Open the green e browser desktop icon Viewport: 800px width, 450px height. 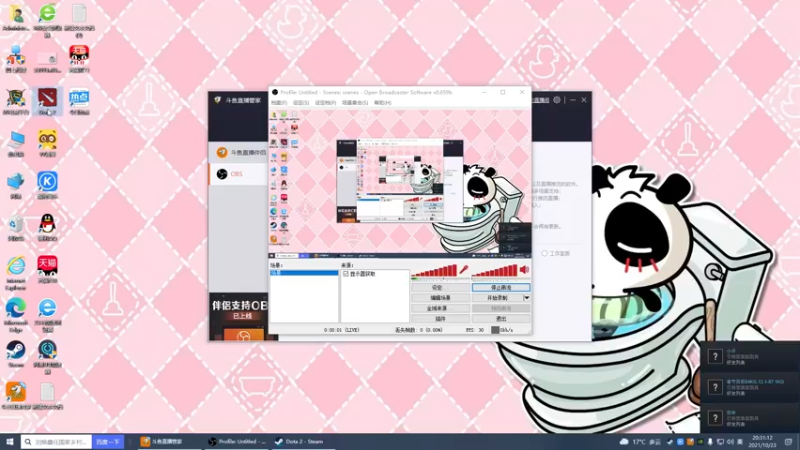click(x=47, y=20)
